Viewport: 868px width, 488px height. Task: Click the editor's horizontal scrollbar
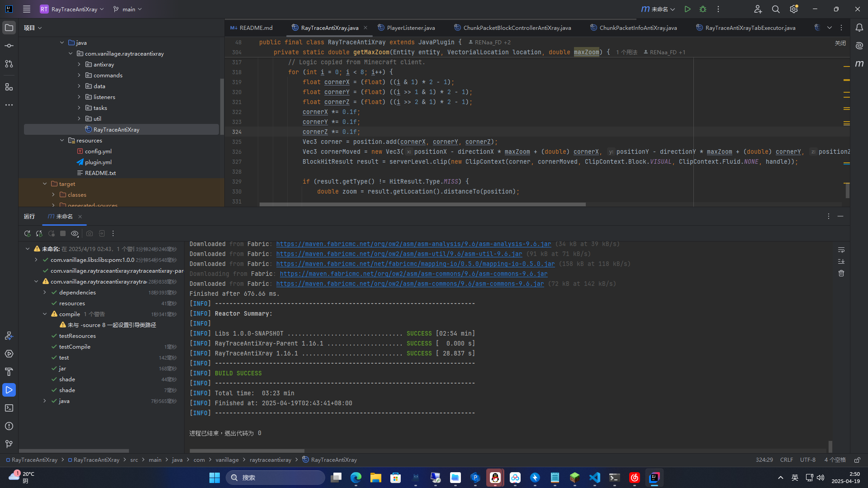pyautogui.click(x=422, y=204)
